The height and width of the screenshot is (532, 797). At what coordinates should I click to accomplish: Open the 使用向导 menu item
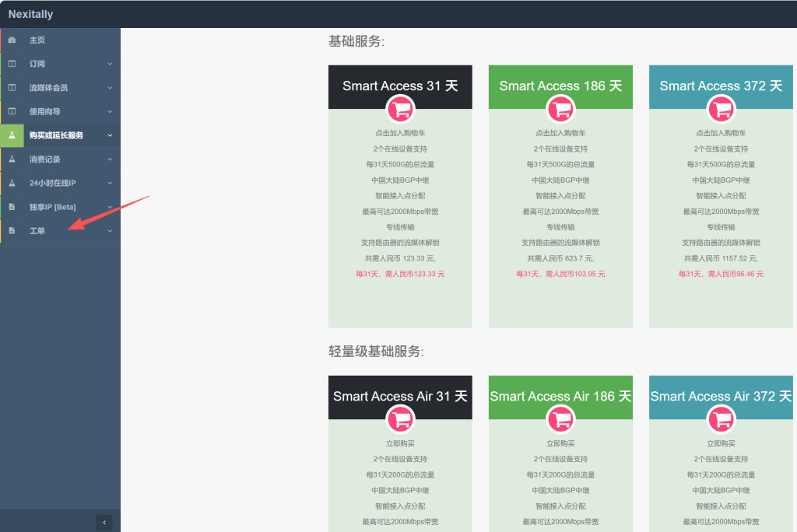tap(61, 111)
